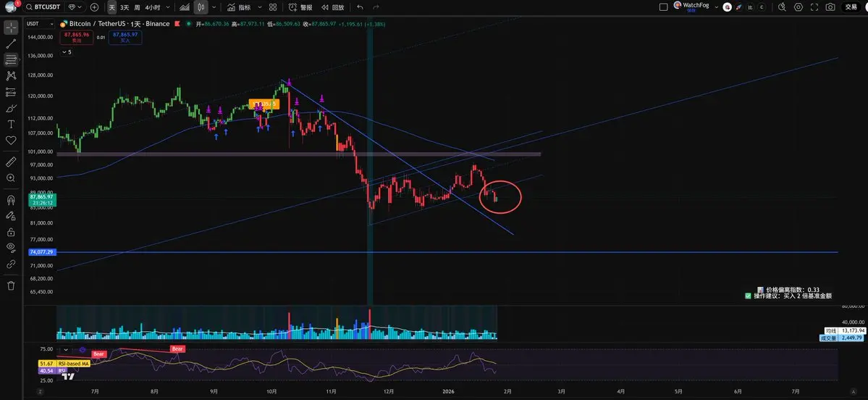Toggle stay-in-drawing-mode pencil lock
Image resolution: width=868 pixels, height=400 pixels.
click(11, 215)
